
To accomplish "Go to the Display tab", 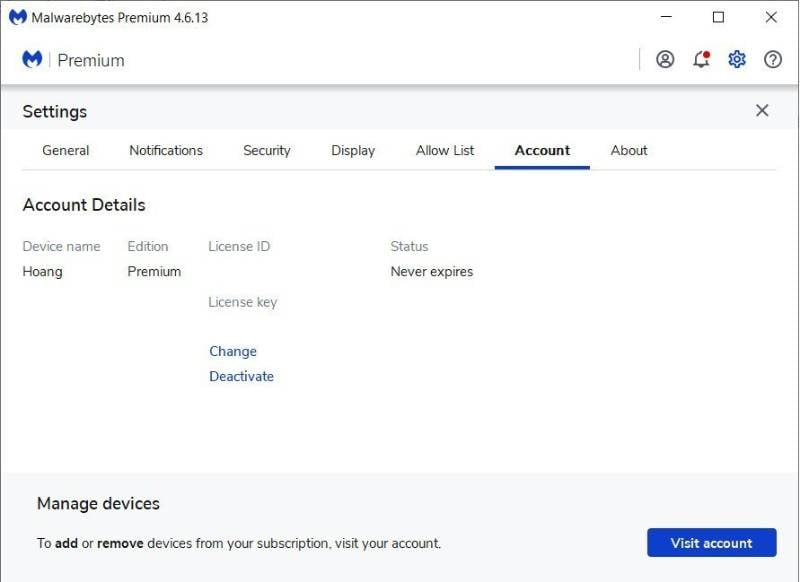I will [353, 150].
